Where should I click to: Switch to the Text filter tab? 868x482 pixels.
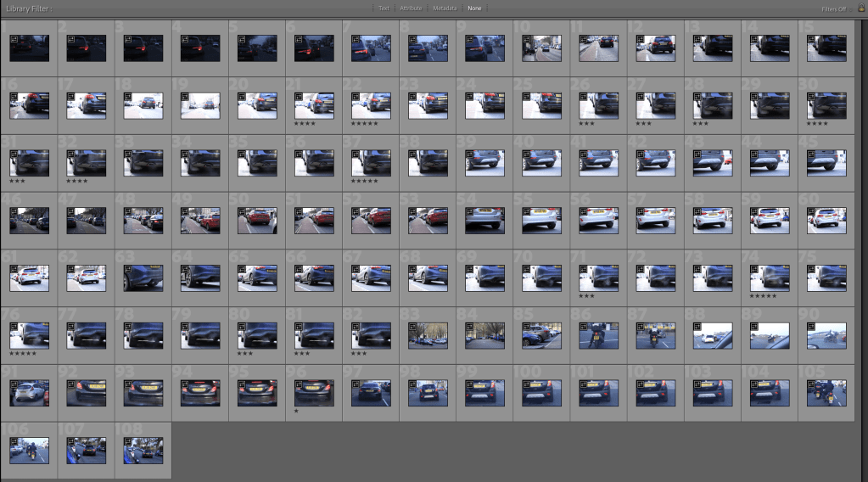pos(384,8)
